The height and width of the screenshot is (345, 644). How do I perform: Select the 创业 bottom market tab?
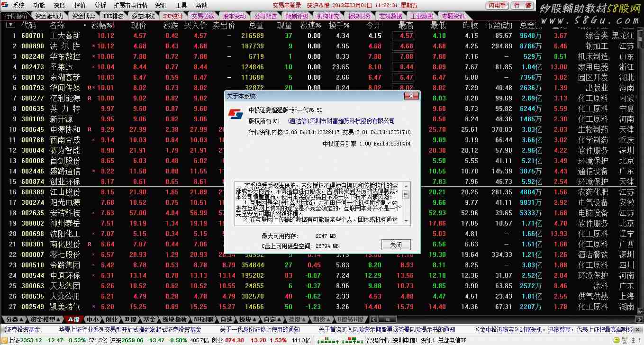[x=111, y=319]
